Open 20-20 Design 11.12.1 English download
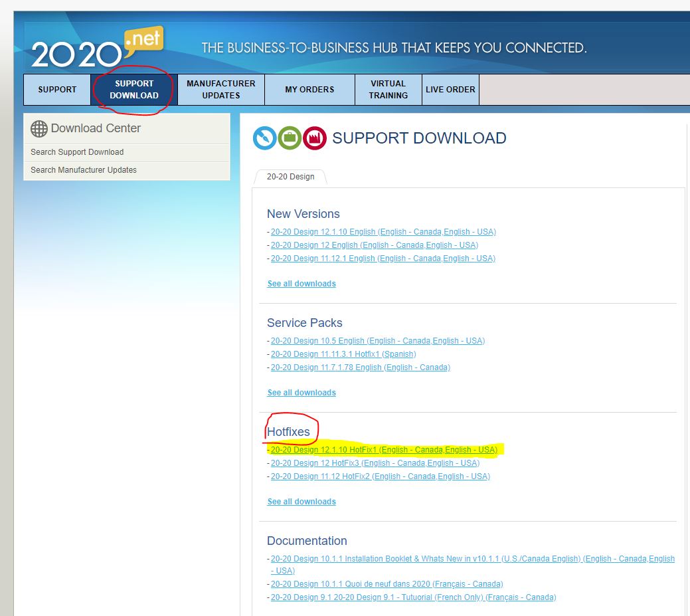Viewport: 690px width, 616px height. pyautogui.click(x=383, y=258)
